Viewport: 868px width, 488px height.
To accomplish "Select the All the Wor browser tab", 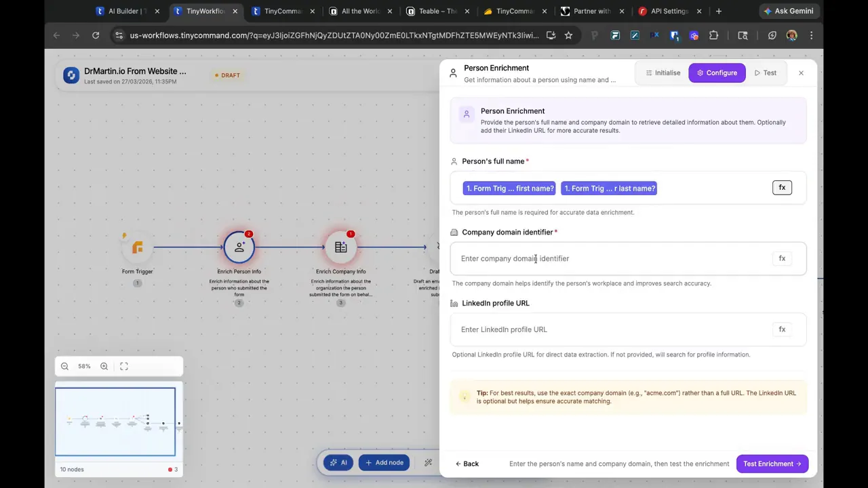I will tap(359, 11).
